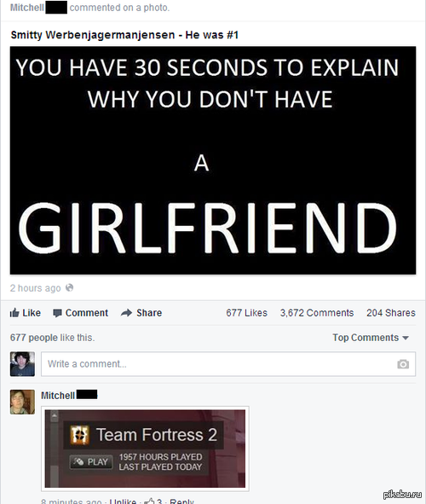The height and width of the screenshot is (504, 426).
Task: Click the camera icon in comment box
Action: pyautogui.click(x=403, y=364)
